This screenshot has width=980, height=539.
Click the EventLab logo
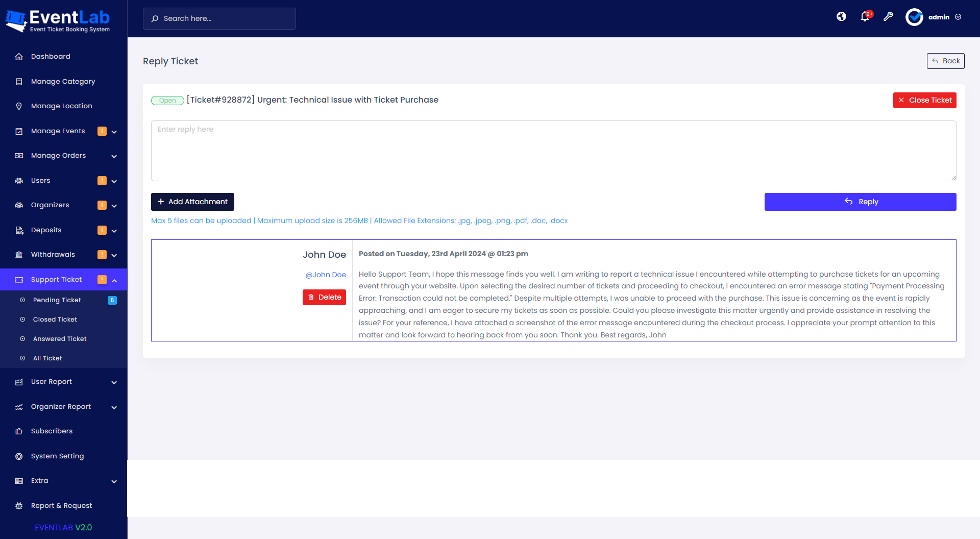pos(58,21)
